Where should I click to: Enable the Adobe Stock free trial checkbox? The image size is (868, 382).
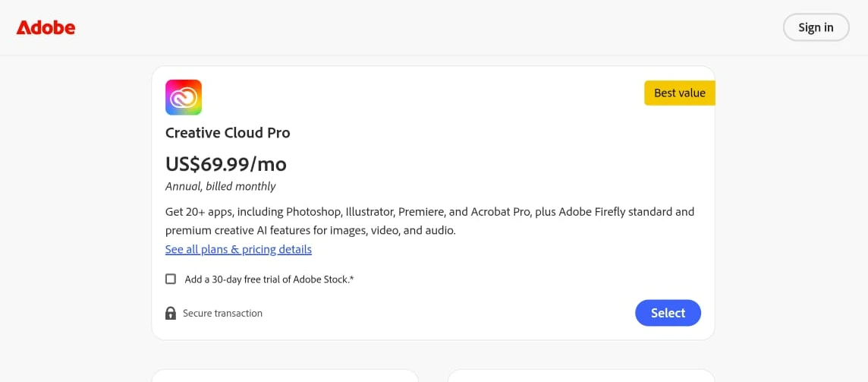click(x=171, y=279)
